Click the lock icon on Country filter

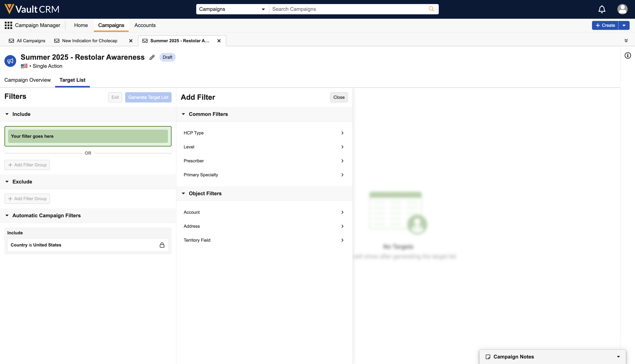162,245
